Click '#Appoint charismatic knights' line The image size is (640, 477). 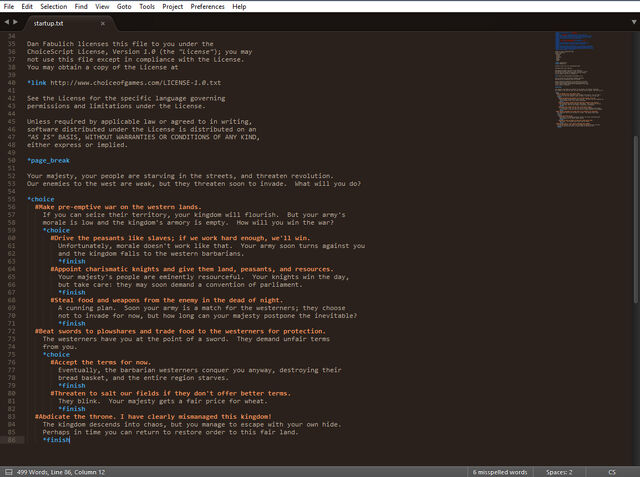pyautogui.click(x=192, y=269)
